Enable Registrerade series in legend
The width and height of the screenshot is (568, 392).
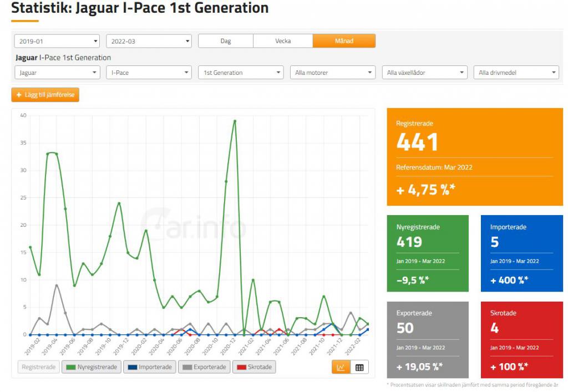click(x=38, y=367)
